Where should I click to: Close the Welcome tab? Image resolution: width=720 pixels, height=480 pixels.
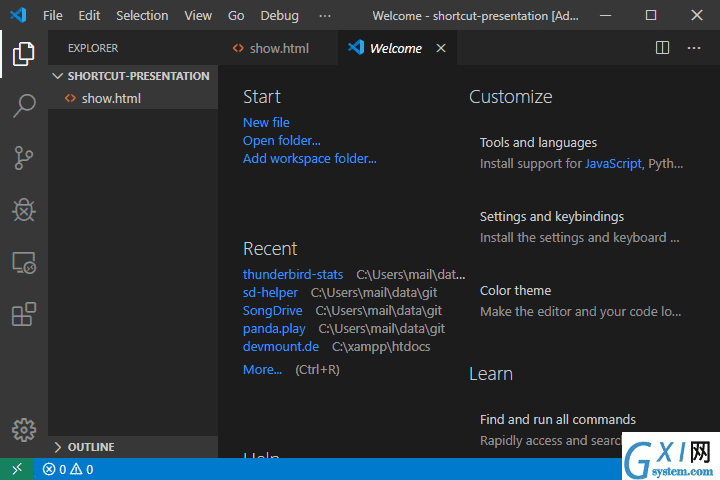pyautogui.click(x=441, y=48)
